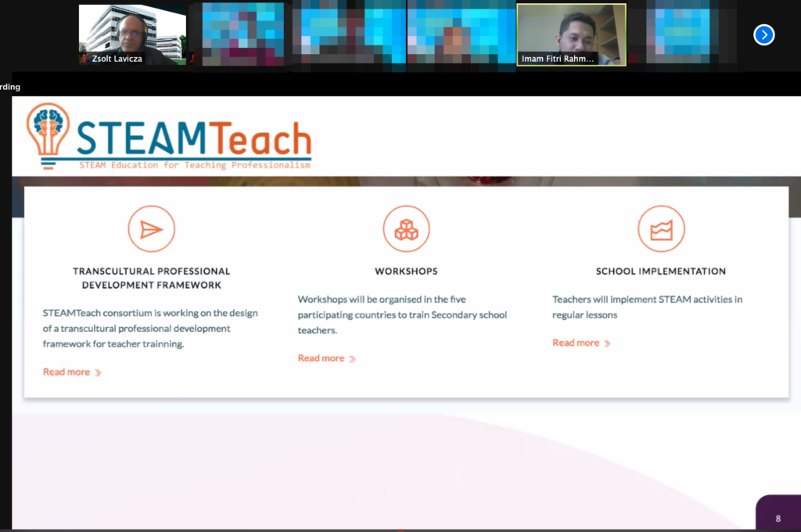The height and width of the screenshot is (532, 801).
Task: Click the next participants arrow button
Action: 763,34
